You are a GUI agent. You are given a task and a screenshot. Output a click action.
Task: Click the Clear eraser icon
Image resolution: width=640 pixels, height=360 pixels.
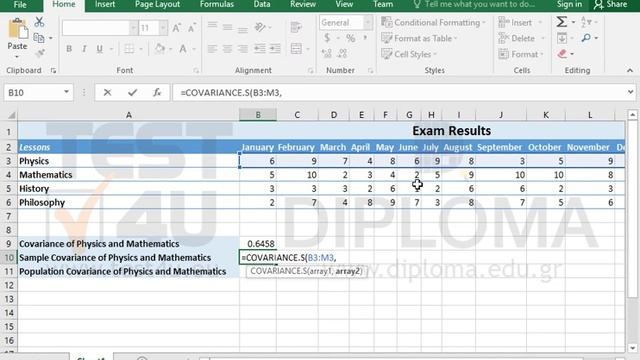(x=562, y=53)
